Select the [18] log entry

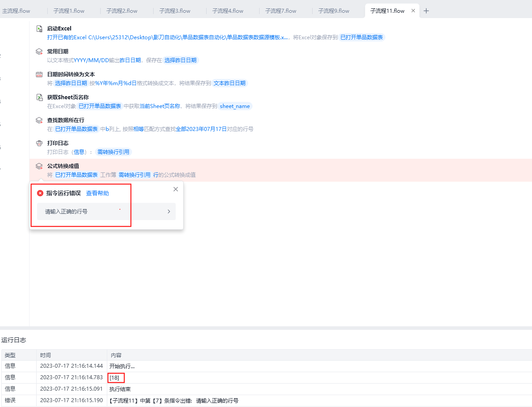tap(266, 377)
